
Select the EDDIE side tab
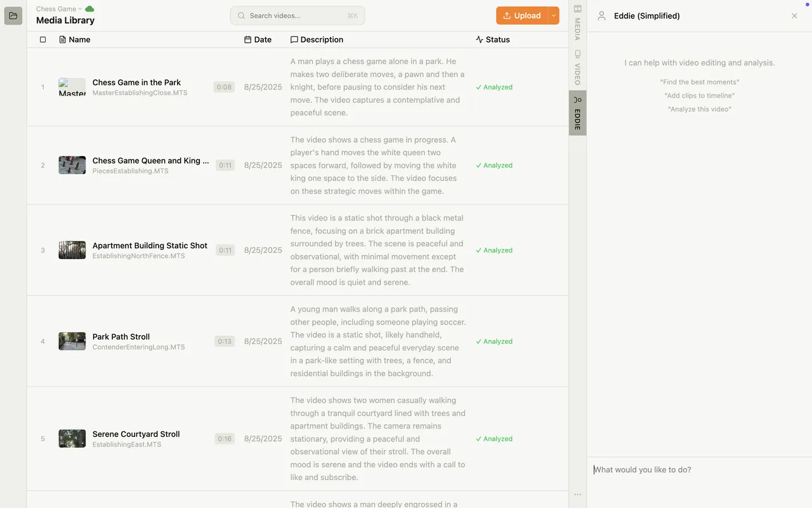(577, 113)
